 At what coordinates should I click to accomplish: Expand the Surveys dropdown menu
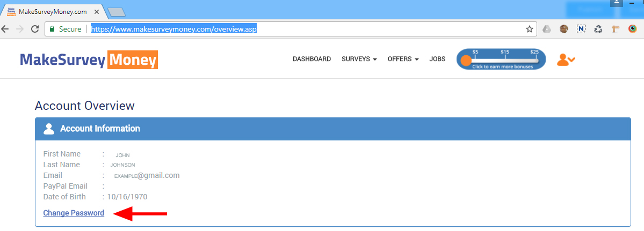[x=359, y=59]
